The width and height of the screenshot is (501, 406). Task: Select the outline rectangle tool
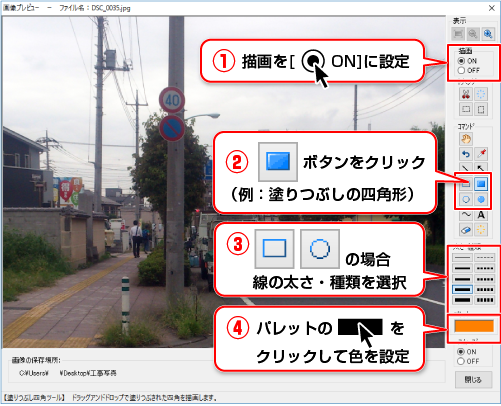[466, 184]
